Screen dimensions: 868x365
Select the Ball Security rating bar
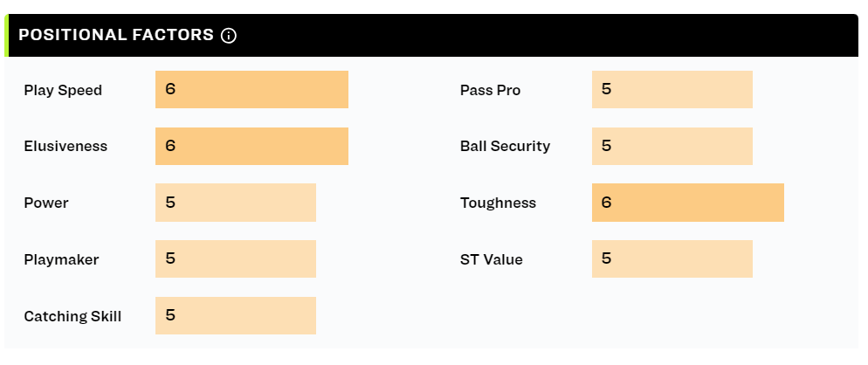[672, 146]
